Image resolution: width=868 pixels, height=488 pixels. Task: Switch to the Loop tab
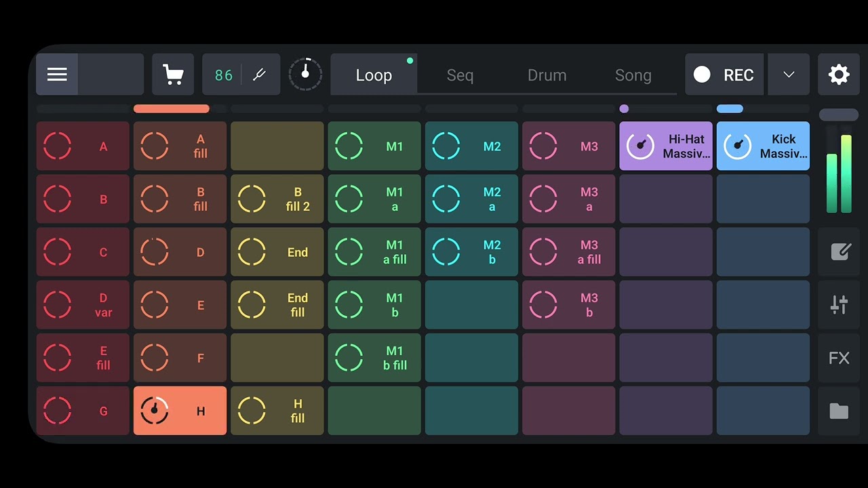374,75
